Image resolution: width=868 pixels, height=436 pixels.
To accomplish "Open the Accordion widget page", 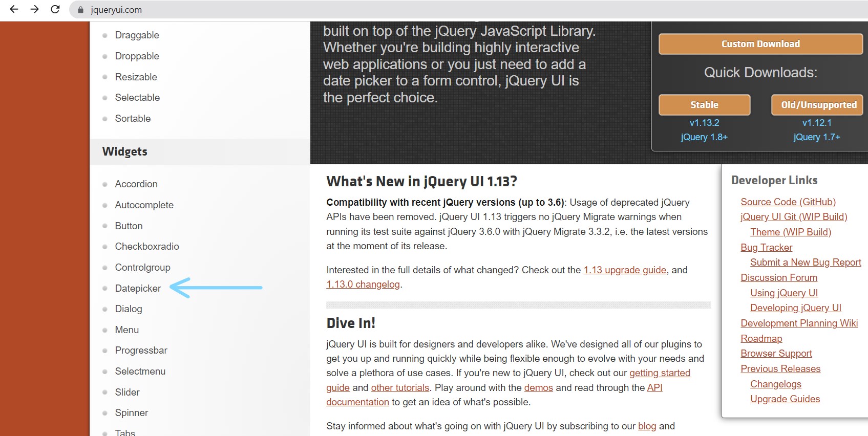I will 136,184.
